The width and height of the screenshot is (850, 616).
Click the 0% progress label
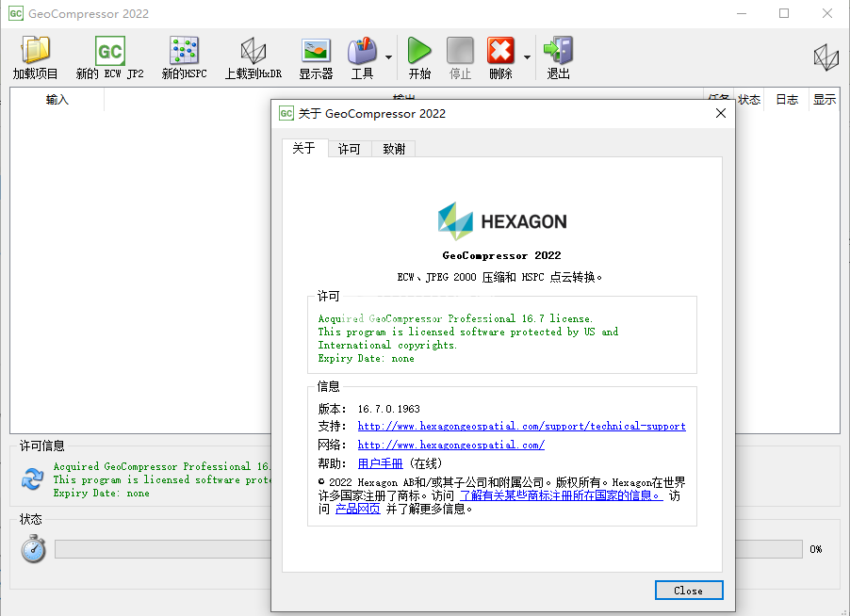[816, 549]
